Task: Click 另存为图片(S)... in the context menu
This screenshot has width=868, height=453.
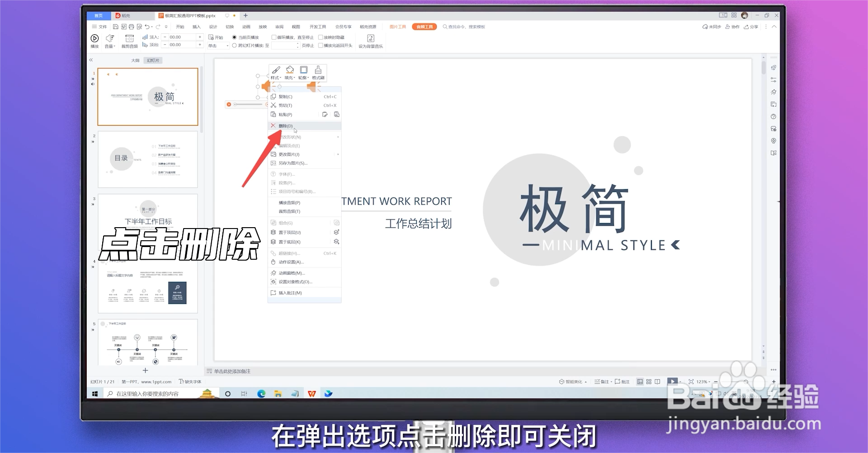Action: [305, 163]
